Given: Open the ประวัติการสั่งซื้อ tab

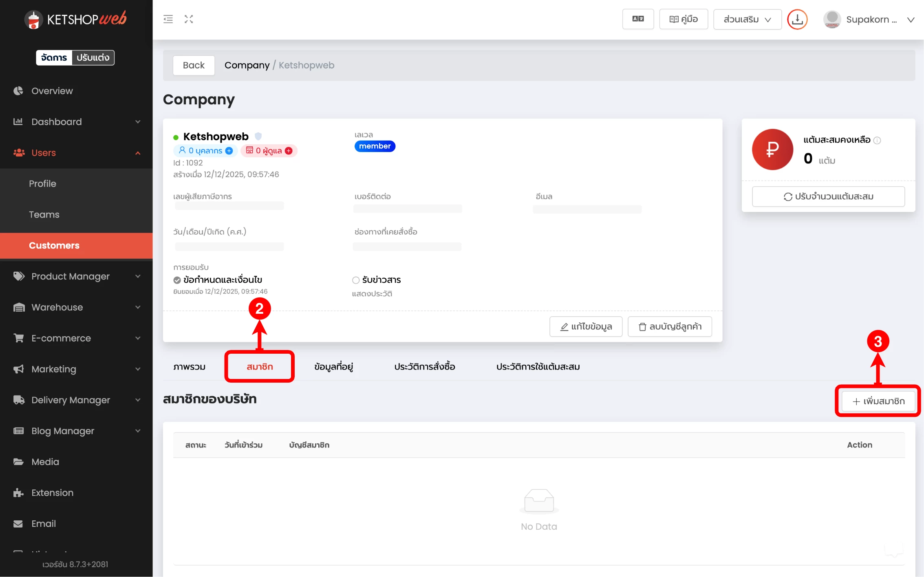Looking at the screenshot, I should point(424,367).
